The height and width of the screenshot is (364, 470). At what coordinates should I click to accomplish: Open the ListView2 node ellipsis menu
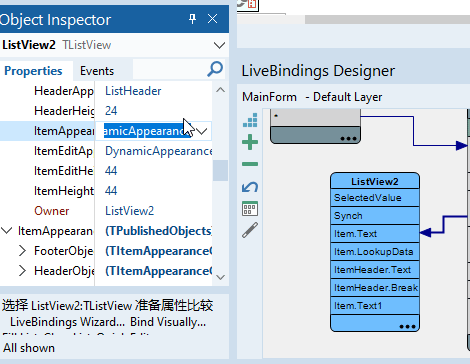407,326
